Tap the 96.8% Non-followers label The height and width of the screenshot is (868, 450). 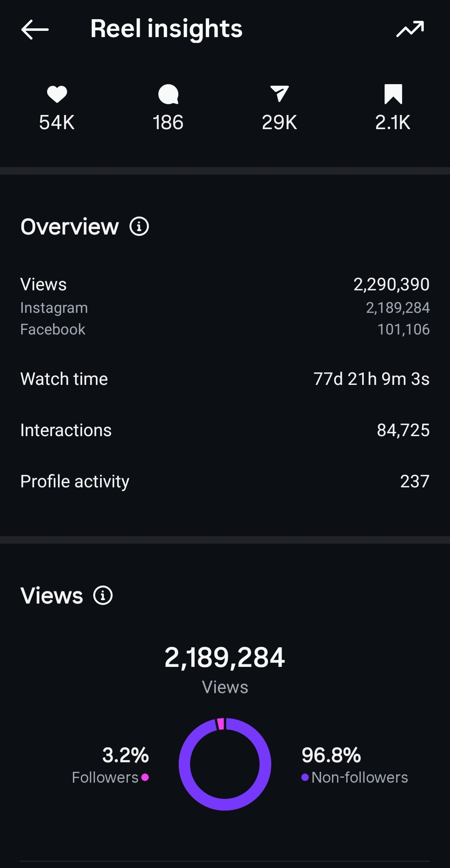[x=355, y=766]
